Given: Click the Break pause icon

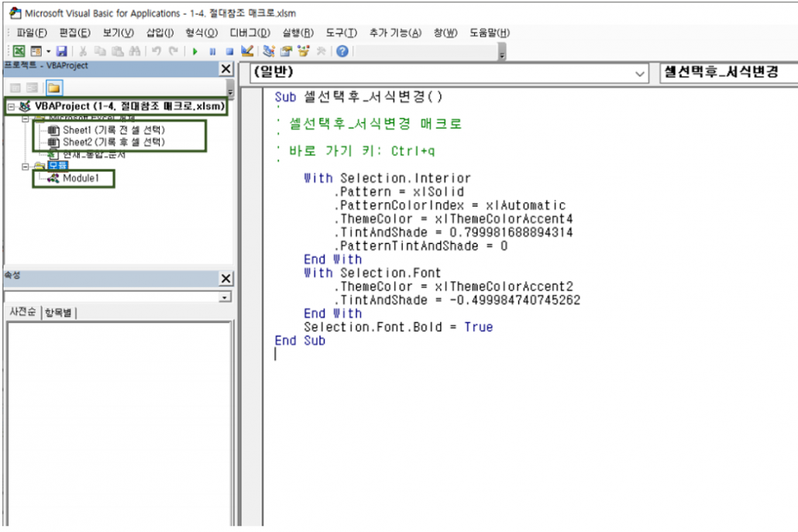Looking at the screenshot, I should click(212, 51).
